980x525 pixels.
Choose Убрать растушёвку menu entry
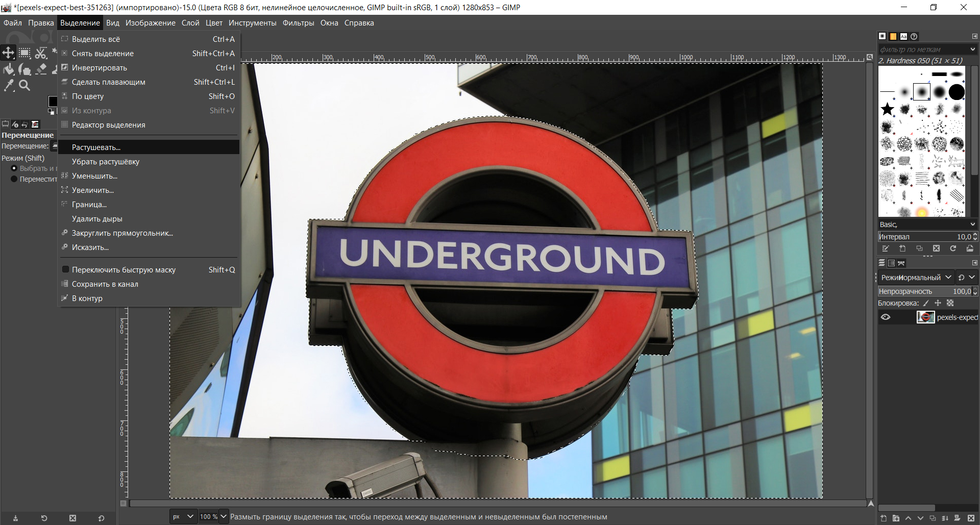149,162
